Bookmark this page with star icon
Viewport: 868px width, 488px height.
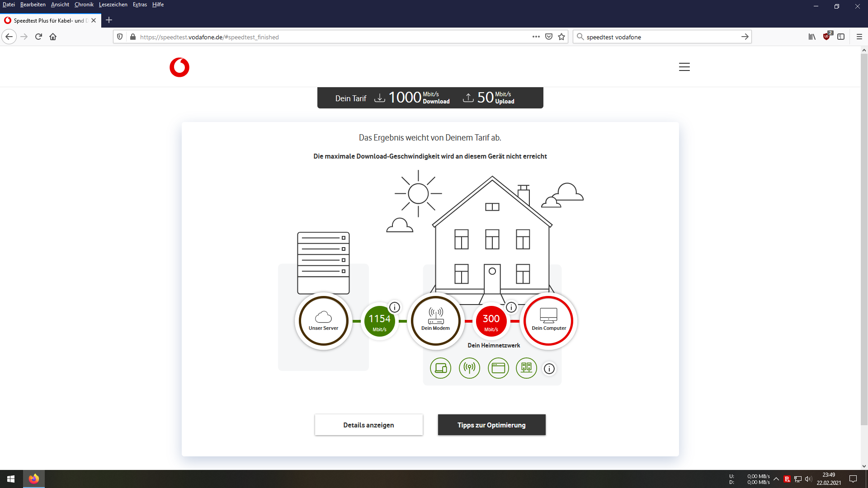click(x=561, y=37)
